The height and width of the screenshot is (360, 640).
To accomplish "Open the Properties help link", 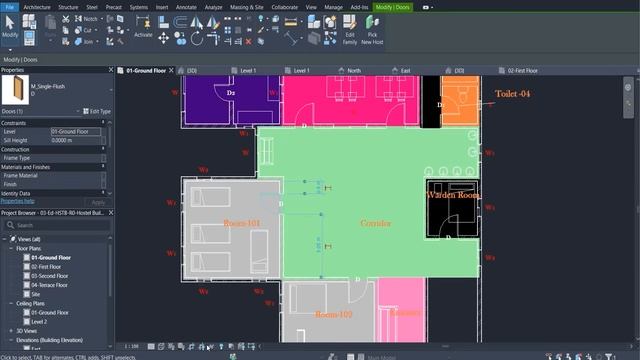I will (x=18, y=201).
